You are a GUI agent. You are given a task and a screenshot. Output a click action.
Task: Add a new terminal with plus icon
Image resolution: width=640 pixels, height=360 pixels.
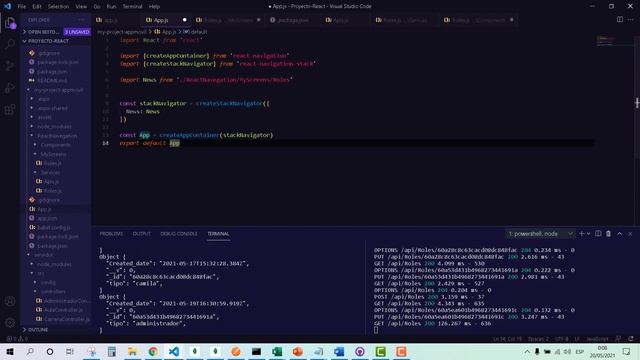coord(582,233)
